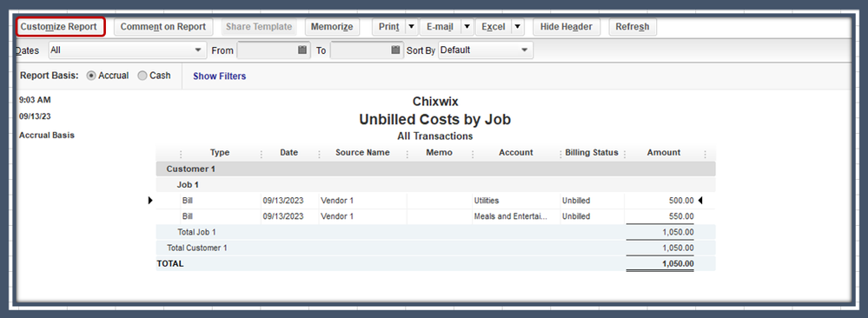
Task: Click the 1,050.00 amount in Total Job 1 row
Action: [678, 232]
